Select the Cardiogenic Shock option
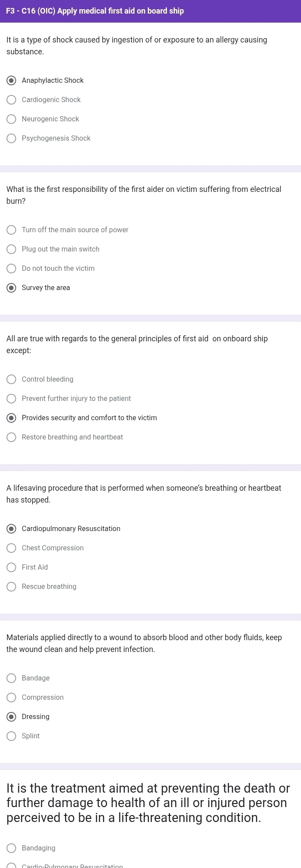 tap(12, 100)
